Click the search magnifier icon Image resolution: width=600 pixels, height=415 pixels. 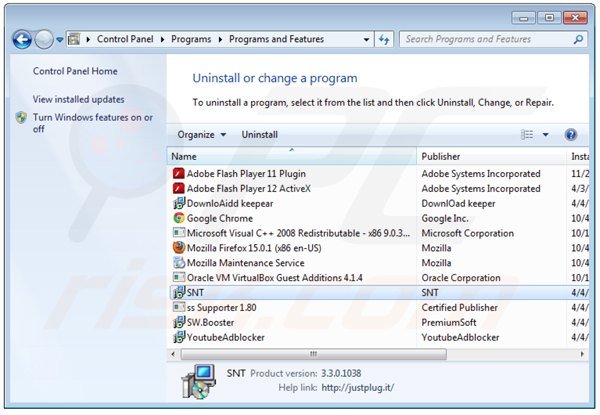point(578,39)
